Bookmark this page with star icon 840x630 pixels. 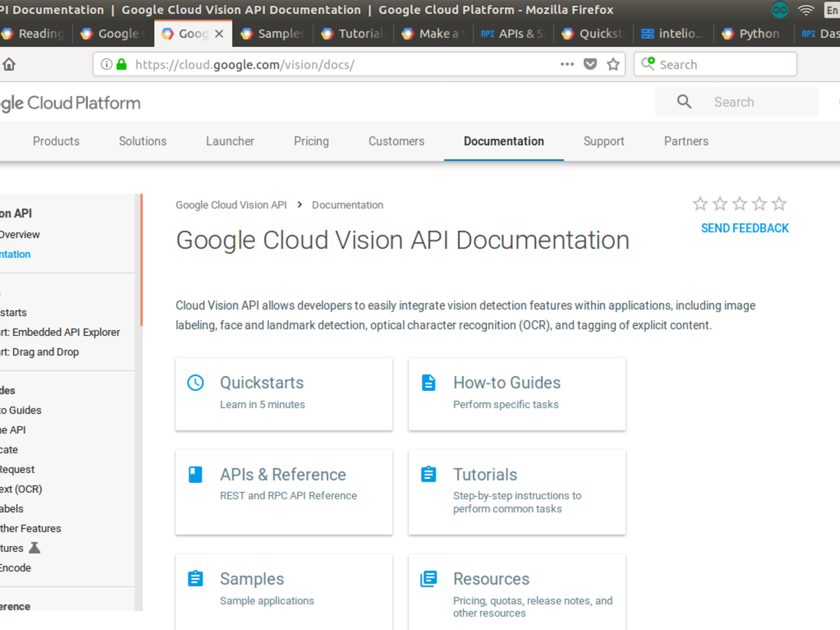pos(613,64)
